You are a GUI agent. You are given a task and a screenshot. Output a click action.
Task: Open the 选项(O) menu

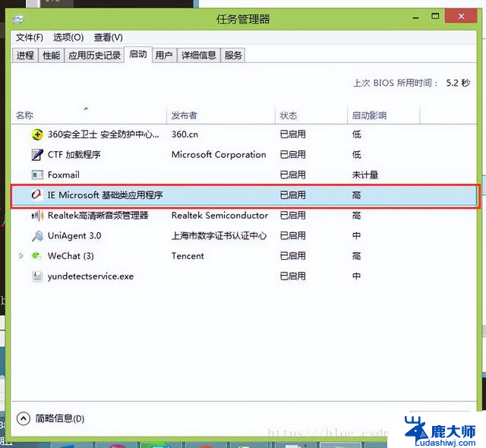point(68,38)
